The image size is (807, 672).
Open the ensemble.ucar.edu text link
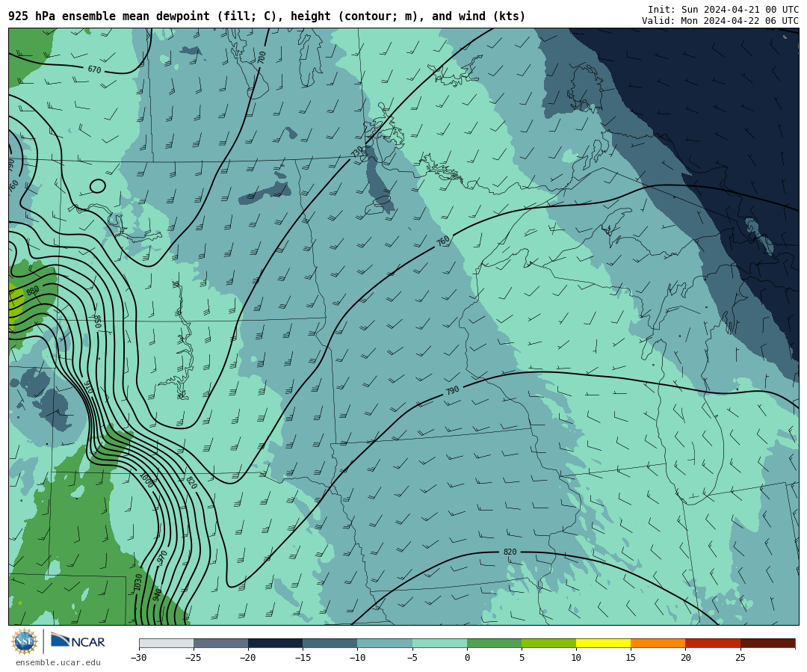click(58, 663)
